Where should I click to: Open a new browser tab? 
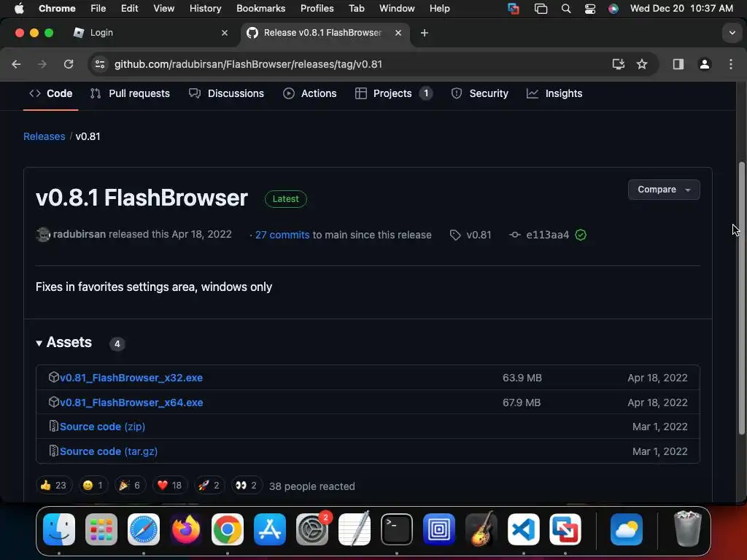click(424, 33)
